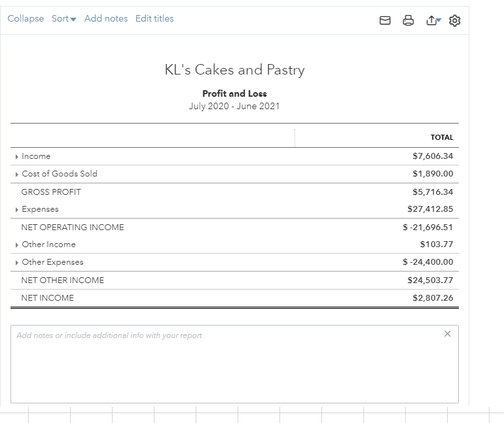The width and height of the screenshot is (504, 423).
Task: Click the Edit titles link
Action: click(154, 19)
